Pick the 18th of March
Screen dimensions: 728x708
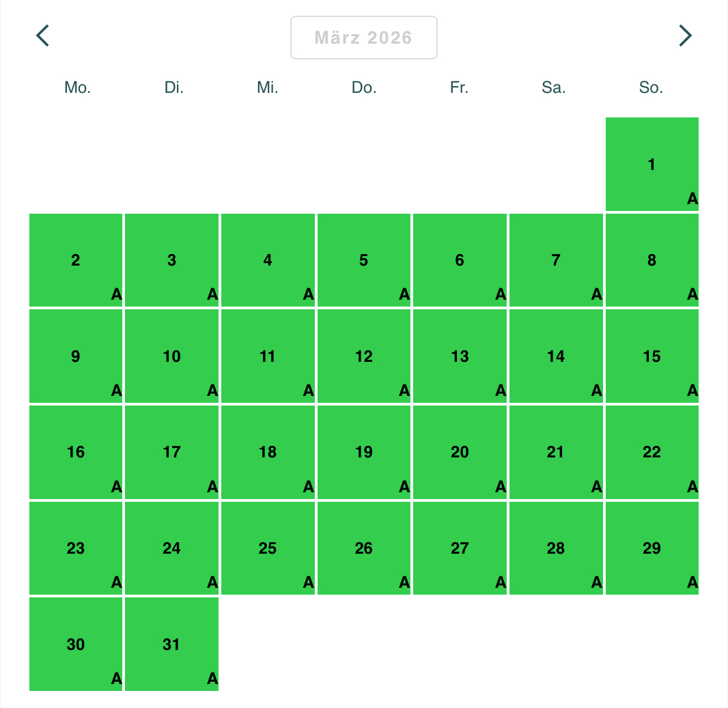[268, 452]
